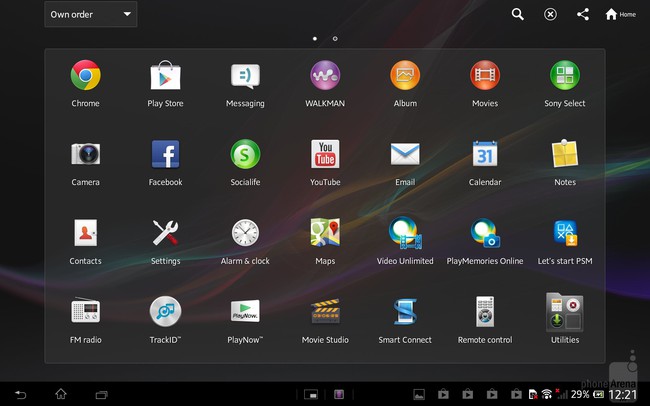Launch the TrackID app
Viewport: 650px width, 406px height.
165,311
